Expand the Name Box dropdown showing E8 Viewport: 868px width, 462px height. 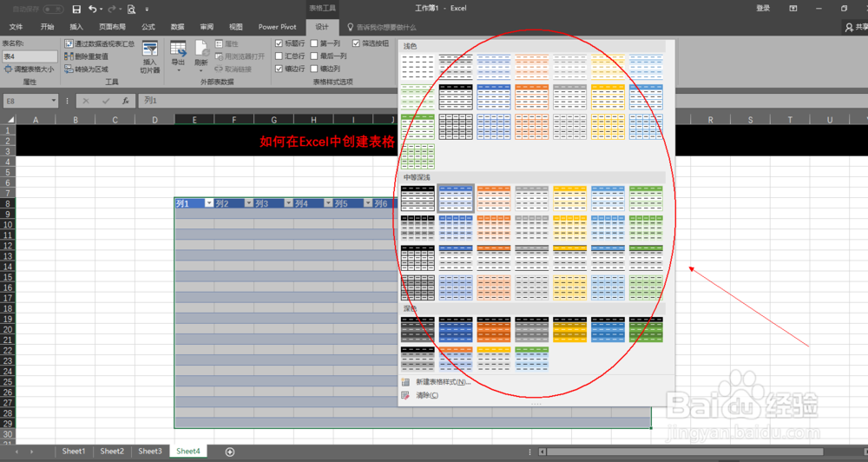[54, 101]
